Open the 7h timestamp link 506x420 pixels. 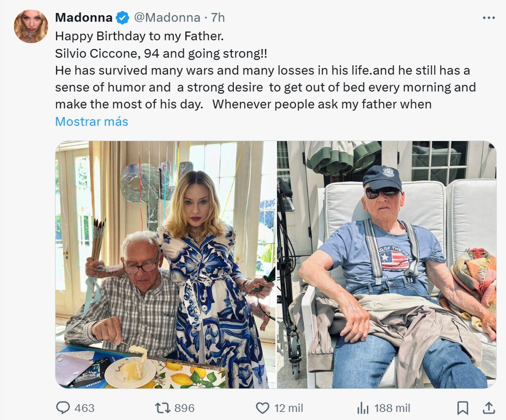pos(218,18)
